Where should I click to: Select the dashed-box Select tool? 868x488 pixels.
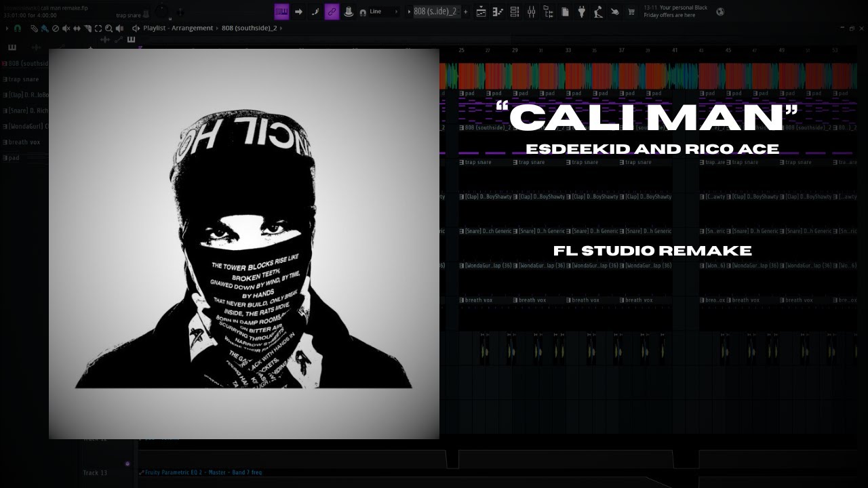tap(98, 28)
